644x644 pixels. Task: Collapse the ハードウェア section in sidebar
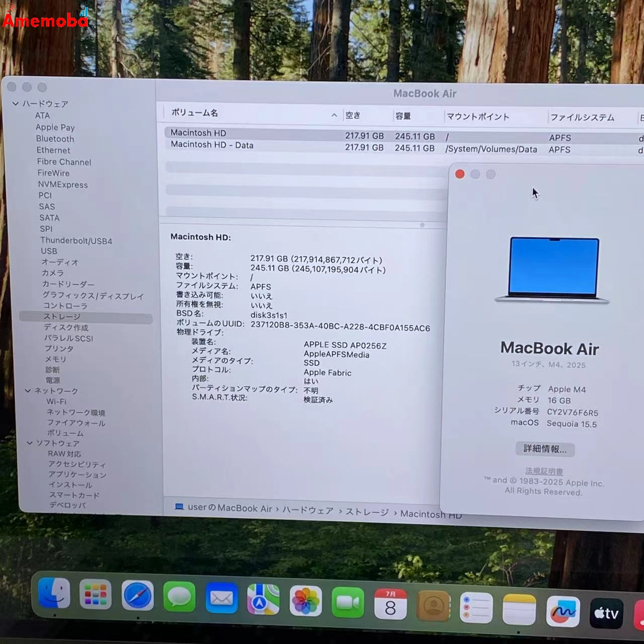pyautogui.click(x=16, y=104)
